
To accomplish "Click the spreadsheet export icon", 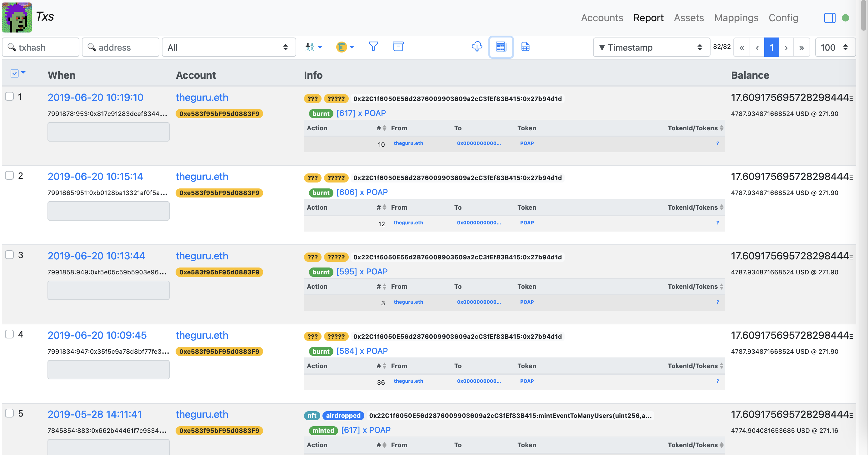I will pyautogui.click(x=525, y=47).
